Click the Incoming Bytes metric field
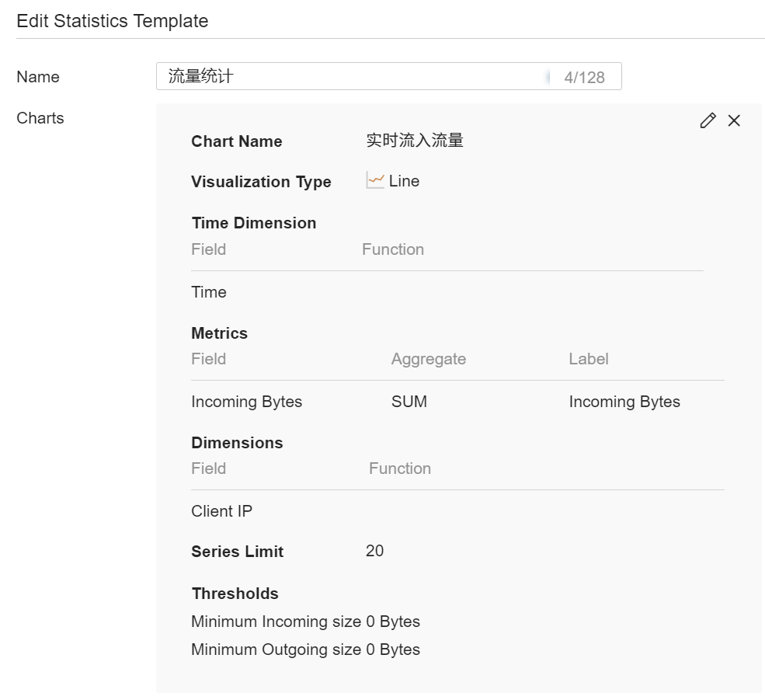This screenshot has width=765, height=700. (x=246, y=402)
